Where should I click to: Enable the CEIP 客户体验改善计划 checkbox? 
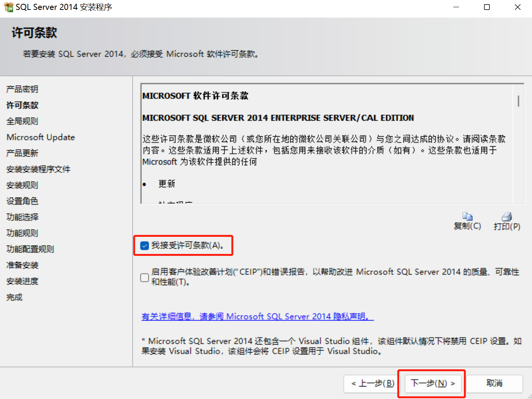point(145,278)
